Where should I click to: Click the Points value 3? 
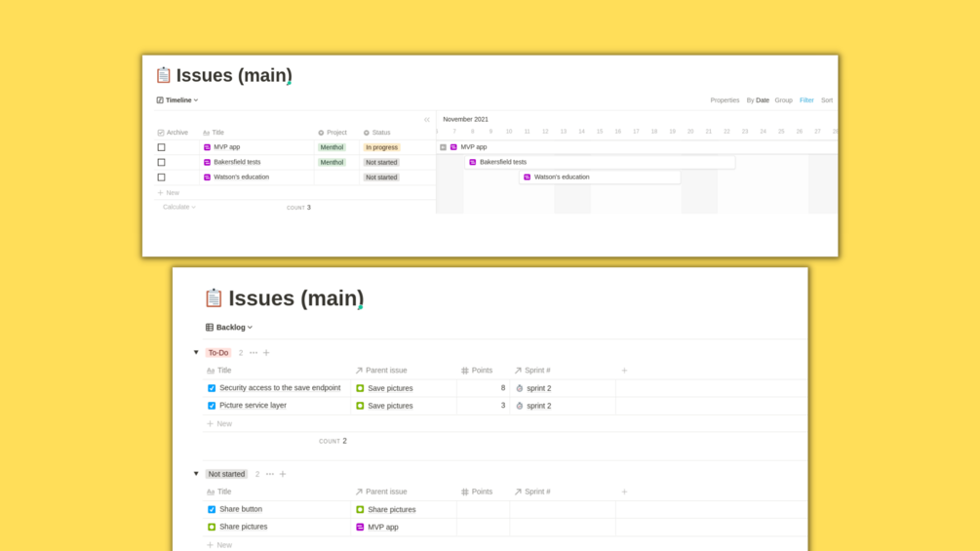tap(502, 406)
